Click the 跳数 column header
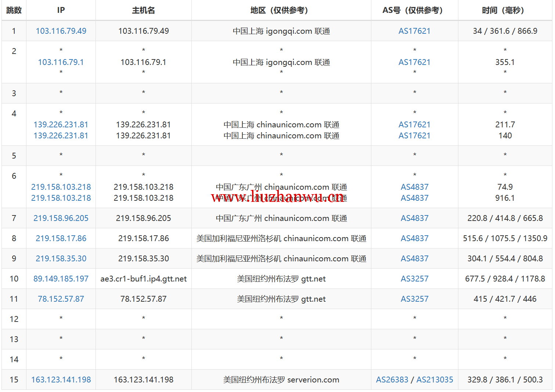Viewport: 555px width, 392px height. pyautogui.click(x=14, y=10)
